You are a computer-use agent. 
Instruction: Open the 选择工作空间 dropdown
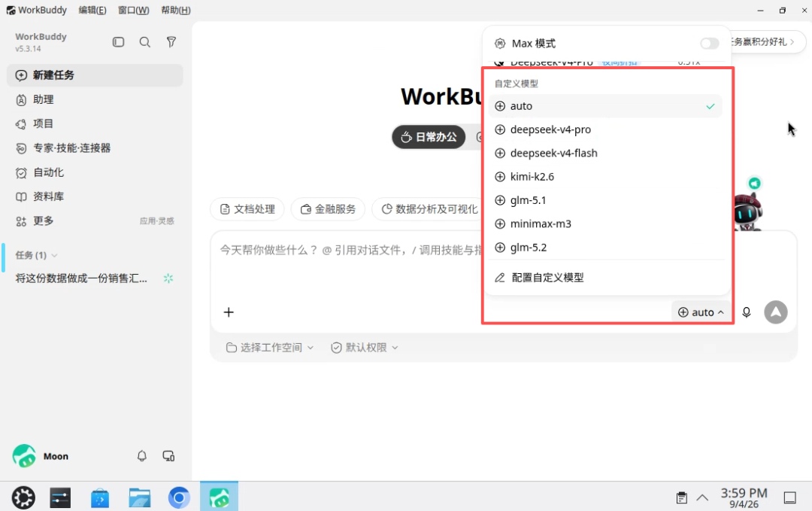pyautogui.click(x=270, y=347)
